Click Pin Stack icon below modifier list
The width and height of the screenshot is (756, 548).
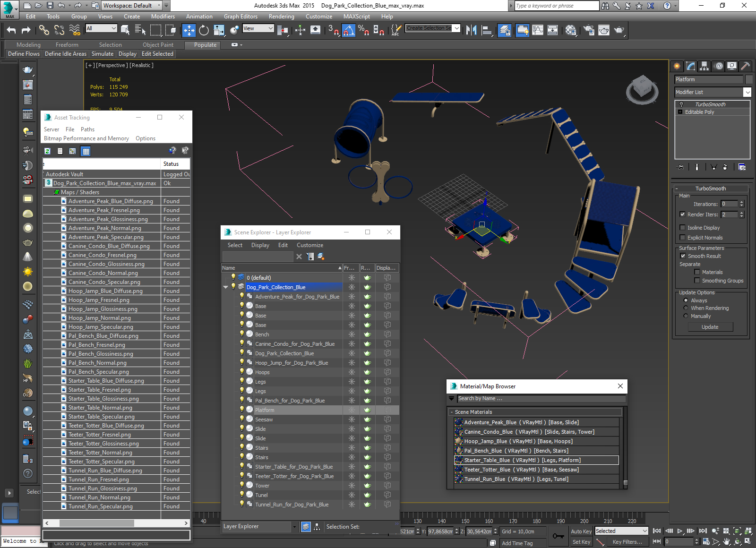680,167
